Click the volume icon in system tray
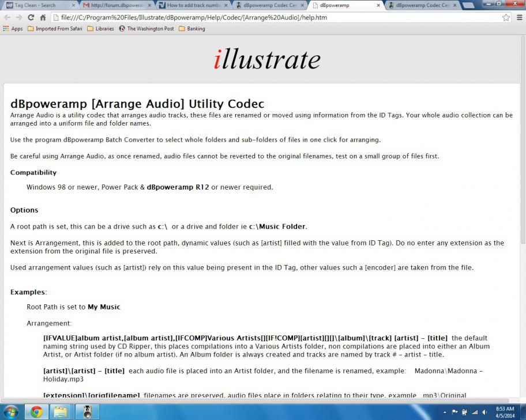Viewport: 526px width, 420px height. click(484, 412)
